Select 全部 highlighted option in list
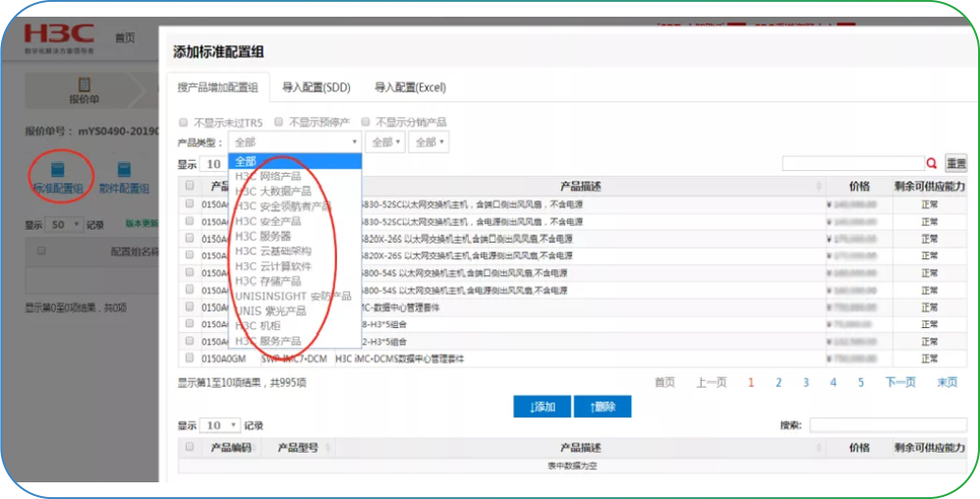Screen dimensions: 980x499 (295, 161)
